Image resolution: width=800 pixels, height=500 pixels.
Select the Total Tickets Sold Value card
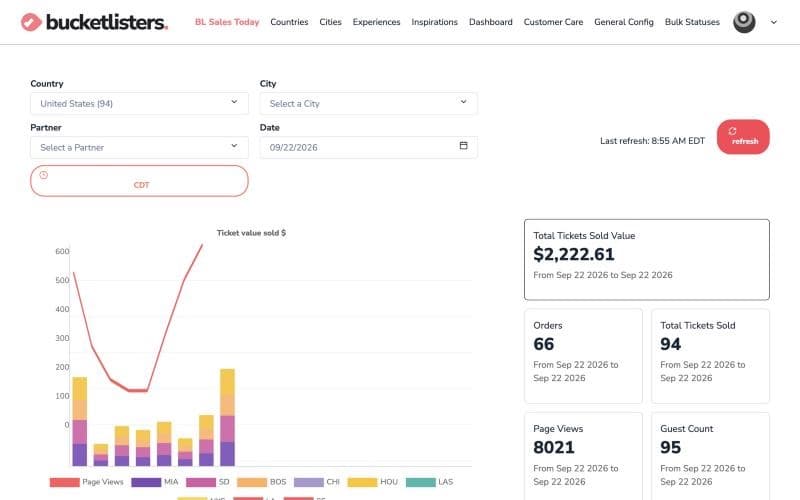(646, 260)
